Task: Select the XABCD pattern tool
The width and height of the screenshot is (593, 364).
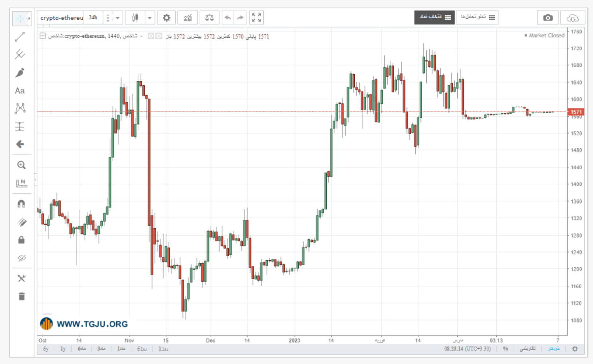Action: (x=20, y=108)
